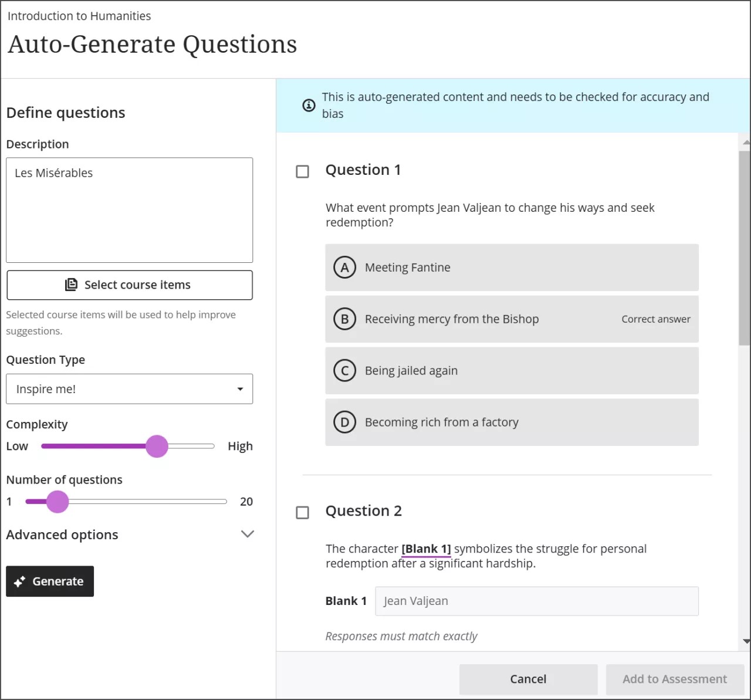Click the sparkle icon on the Generate button
The width and height of the screenshot is (751, 700).
click(x=20, y=581)
